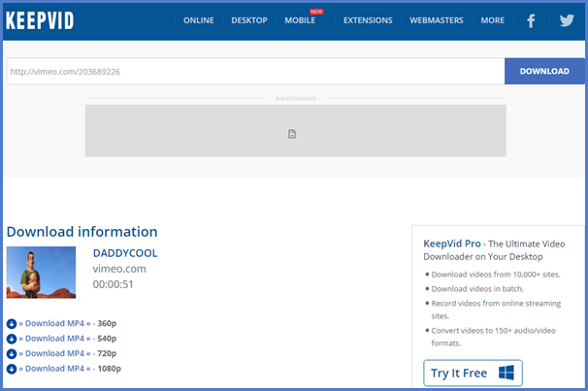Click the download arrow icon for 720p
This screenshot has width=588, height=391.
tap(12, 353)
